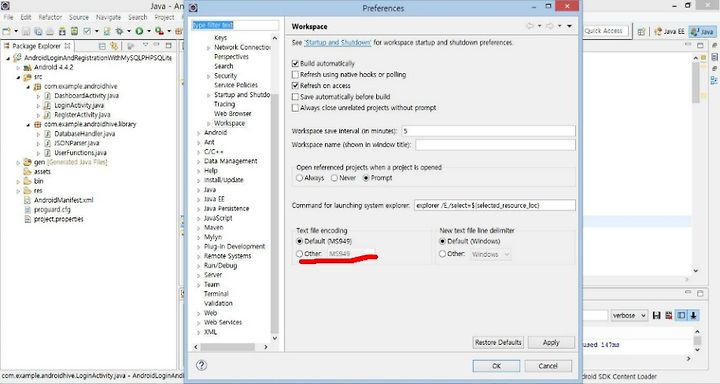This screenshot has width=720, height=384.
Task: Click the Cancel button in Preferences
Action: (548, 366)
